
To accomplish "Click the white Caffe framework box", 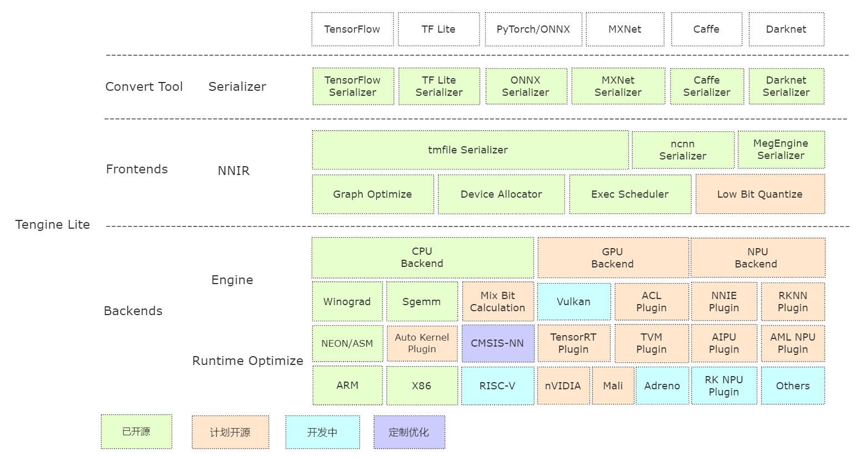I will [706, 29].
